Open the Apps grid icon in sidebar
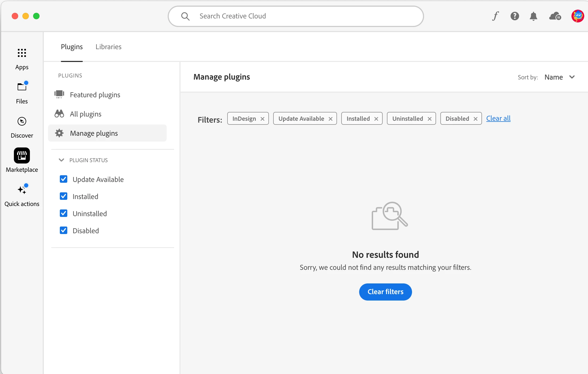 tap(22, 53)
